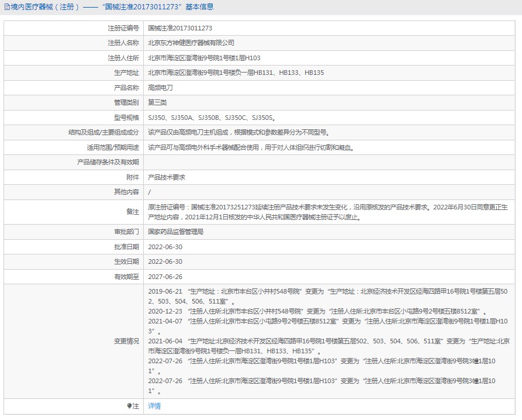
Task: Click the bullet icon beside 注
Action: 130,406
